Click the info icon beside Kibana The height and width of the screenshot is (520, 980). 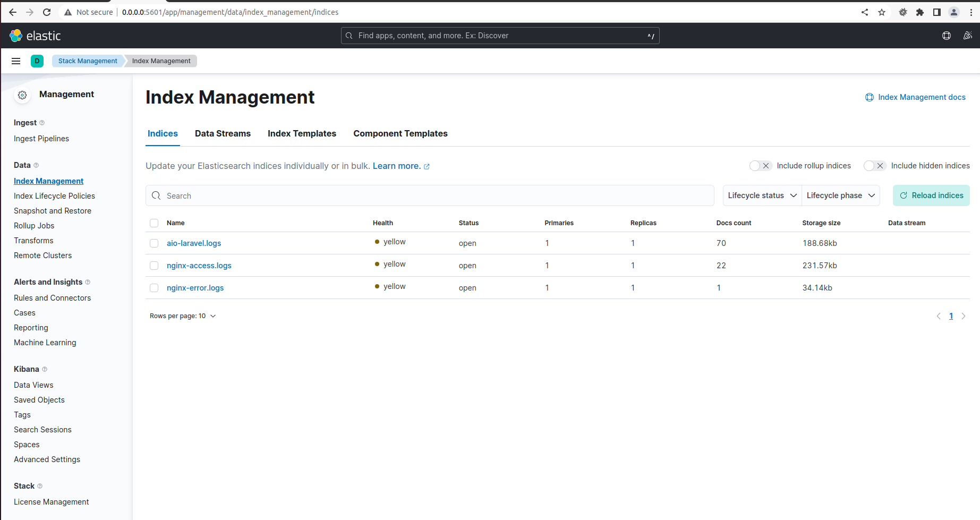pos(45,369)
